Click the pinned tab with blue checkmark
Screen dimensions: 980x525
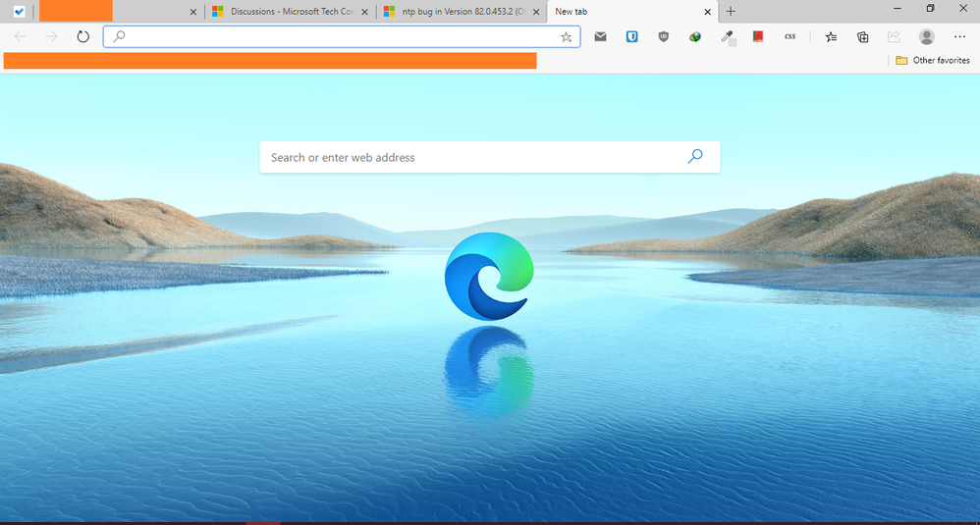[19, 11]
